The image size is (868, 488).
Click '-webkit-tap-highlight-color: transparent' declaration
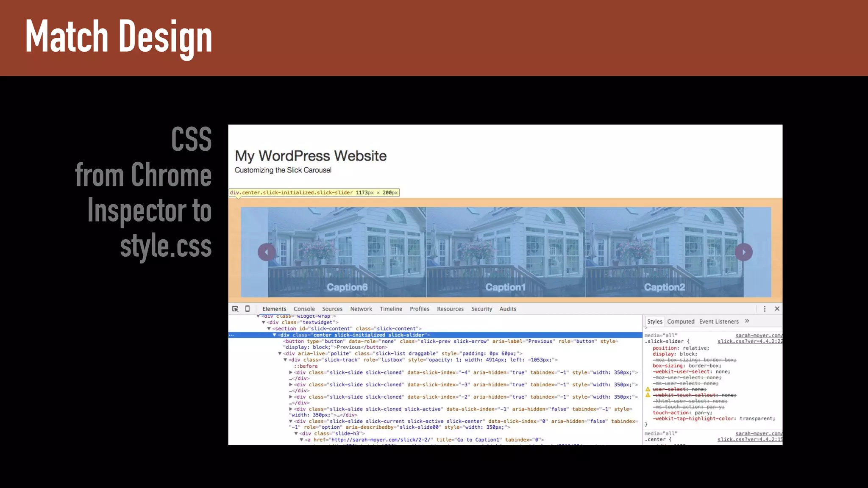click(x=714, y=419)
